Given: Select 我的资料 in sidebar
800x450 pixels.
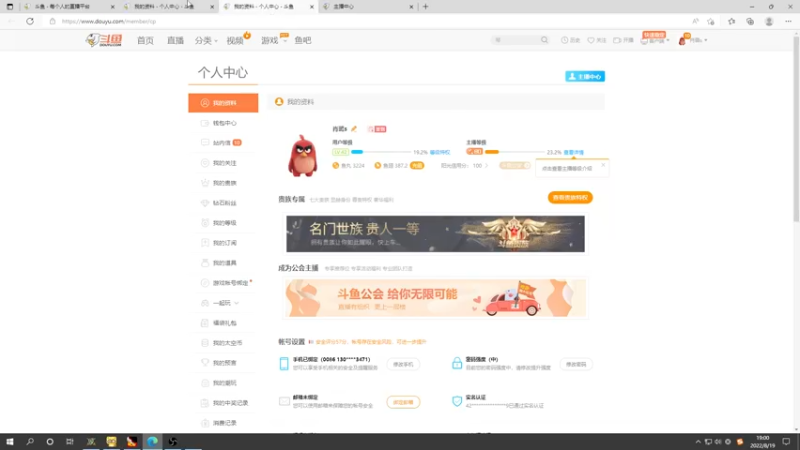Looking at the screenshot, I should pos(223,103).
